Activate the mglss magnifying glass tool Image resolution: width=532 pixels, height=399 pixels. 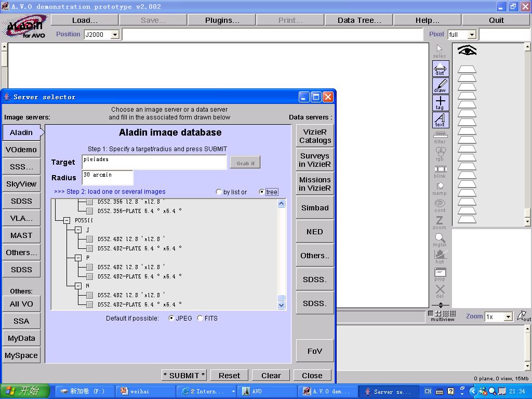(x=440, y=240)
